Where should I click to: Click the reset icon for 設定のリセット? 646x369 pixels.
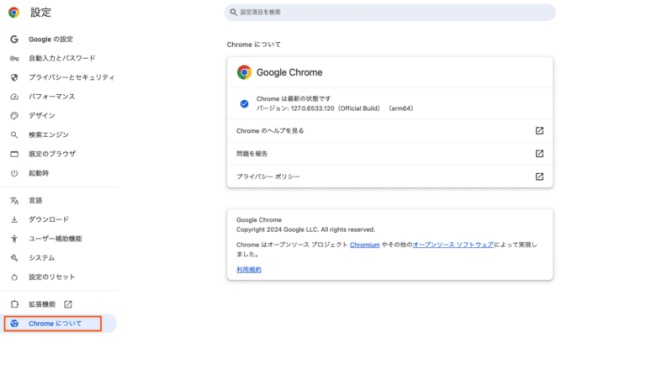point(14,277)
